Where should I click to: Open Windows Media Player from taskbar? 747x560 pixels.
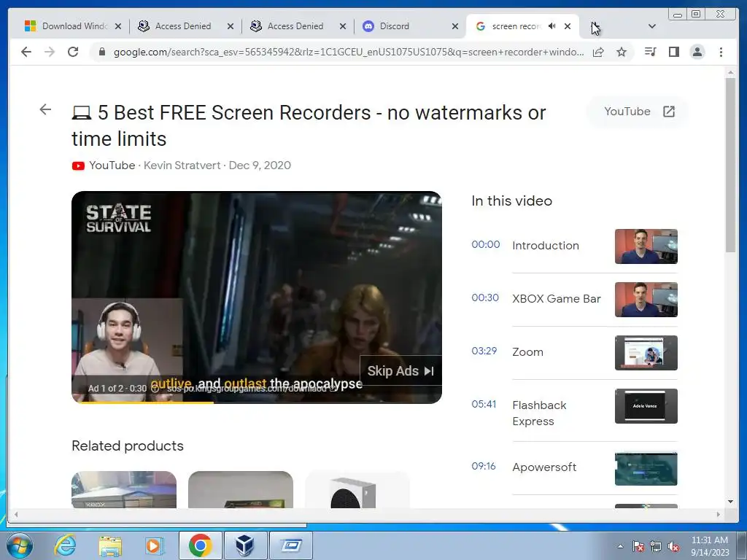tap(155, 545)
